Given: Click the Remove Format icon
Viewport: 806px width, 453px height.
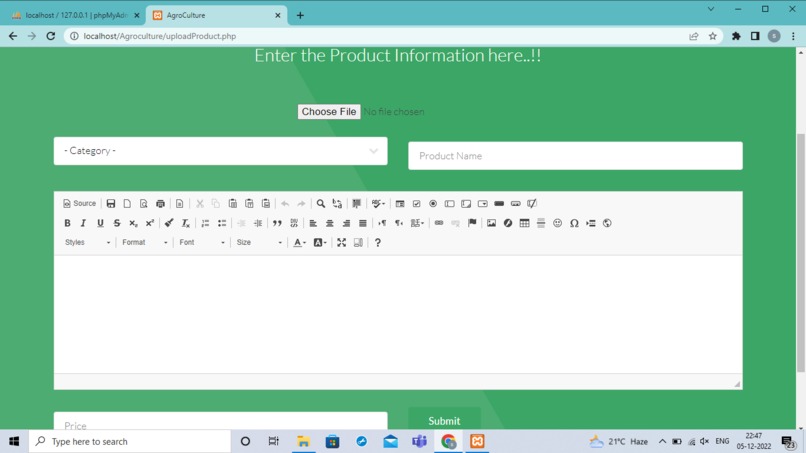Looking at the screenshot, I should (x=186, y=223).
